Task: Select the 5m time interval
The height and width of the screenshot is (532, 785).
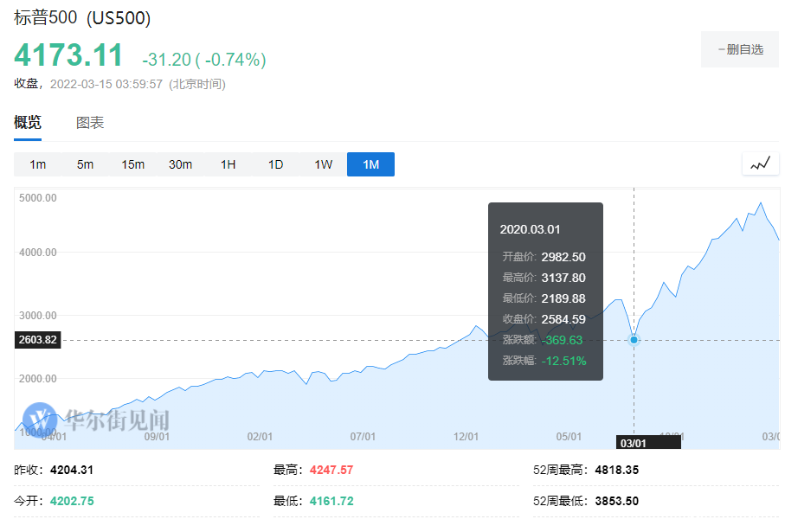Action: click(x=85, y=164)
